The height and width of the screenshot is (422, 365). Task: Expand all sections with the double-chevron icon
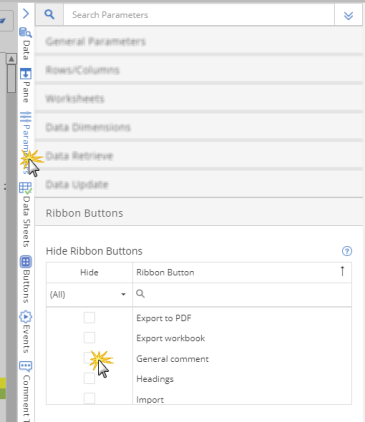[348, 15]
